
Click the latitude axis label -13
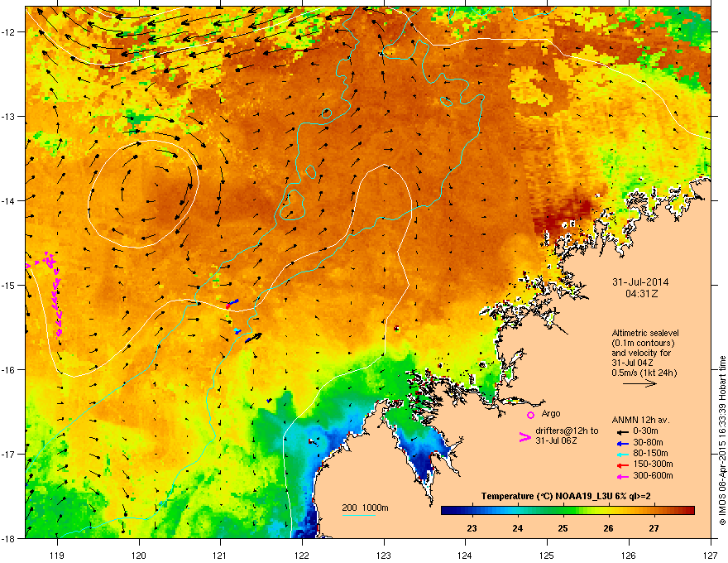8,116
